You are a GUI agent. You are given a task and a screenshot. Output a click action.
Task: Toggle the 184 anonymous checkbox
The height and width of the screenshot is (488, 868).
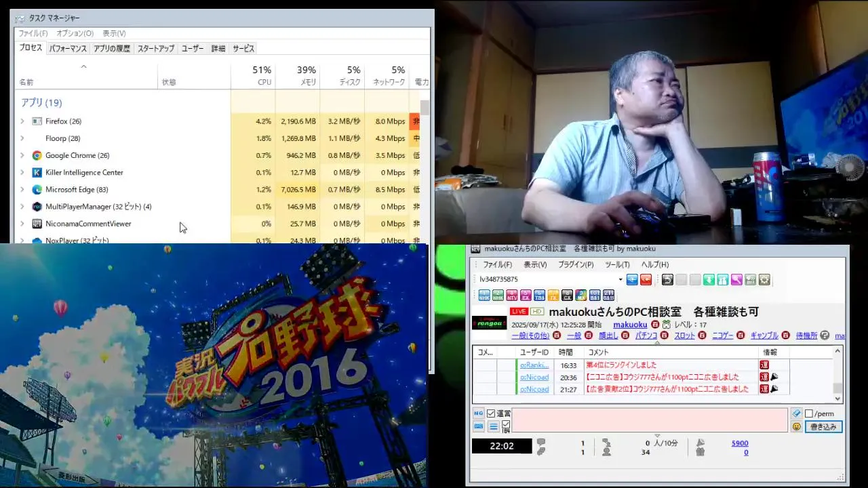coord(506,424)
